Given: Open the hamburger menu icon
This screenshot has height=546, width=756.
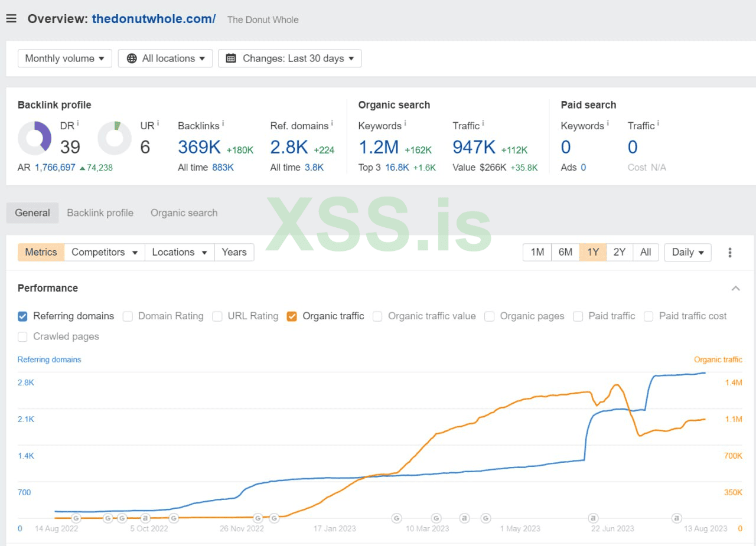Looking at the screenshot, I should [11, 18].
